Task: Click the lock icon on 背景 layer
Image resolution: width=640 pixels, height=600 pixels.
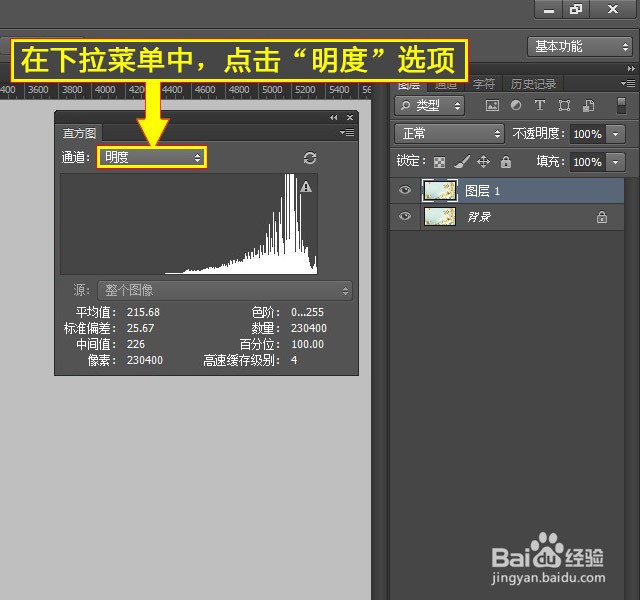Action: pyautogui.click(x=602, y=217)
